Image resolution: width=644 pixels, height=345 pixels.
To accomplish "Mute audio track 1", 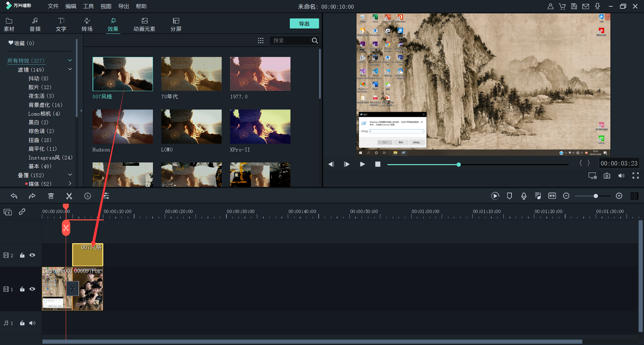I will pos(32,323).
